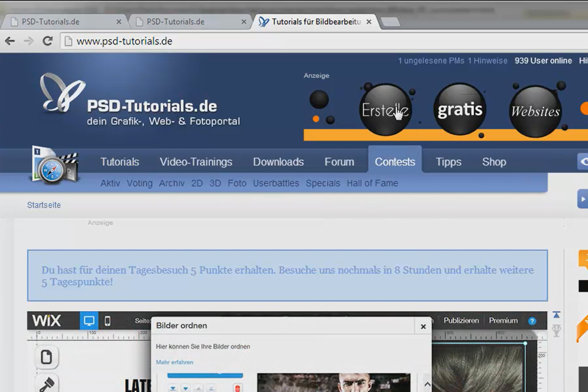Follow the Mehr erfahren link
This screenshot has width=588, height=392.
[174, 362]
